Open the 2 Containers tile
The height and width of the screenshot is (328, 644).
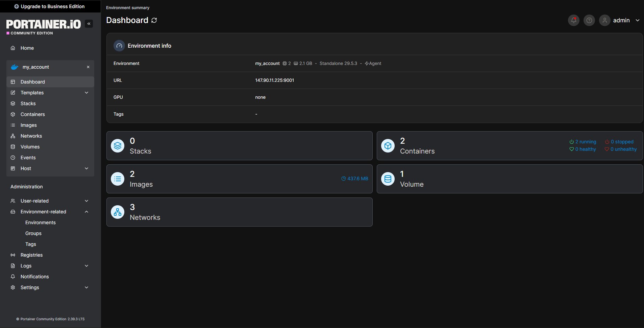[x=510, y=146]
